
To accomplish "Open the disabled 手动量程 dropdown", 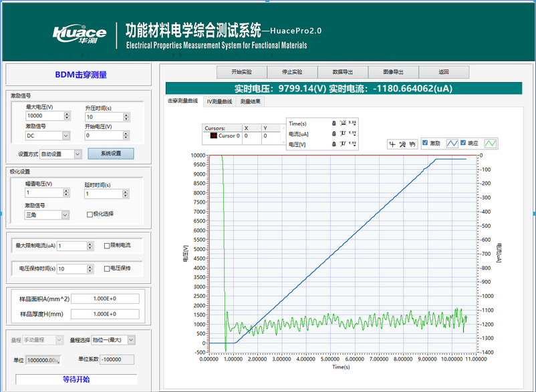I will (43, 340).
